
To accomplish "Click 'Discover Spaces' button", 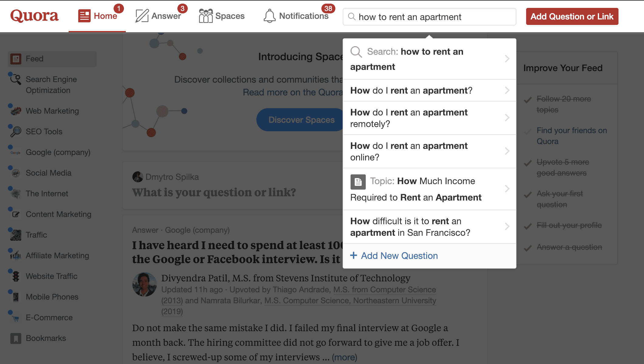I will coord(301,119).
